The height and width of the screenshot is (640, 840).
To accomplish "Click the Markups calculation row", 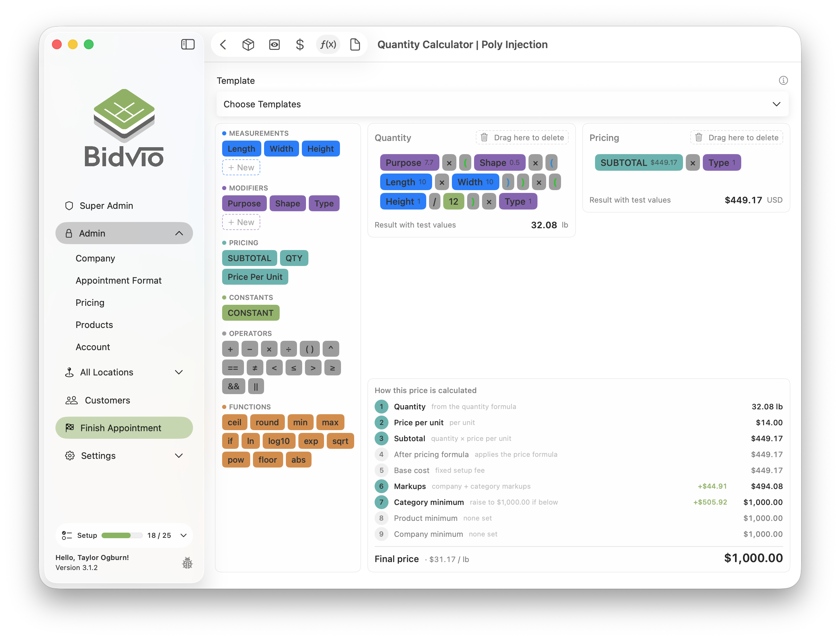I will point(579,486).
